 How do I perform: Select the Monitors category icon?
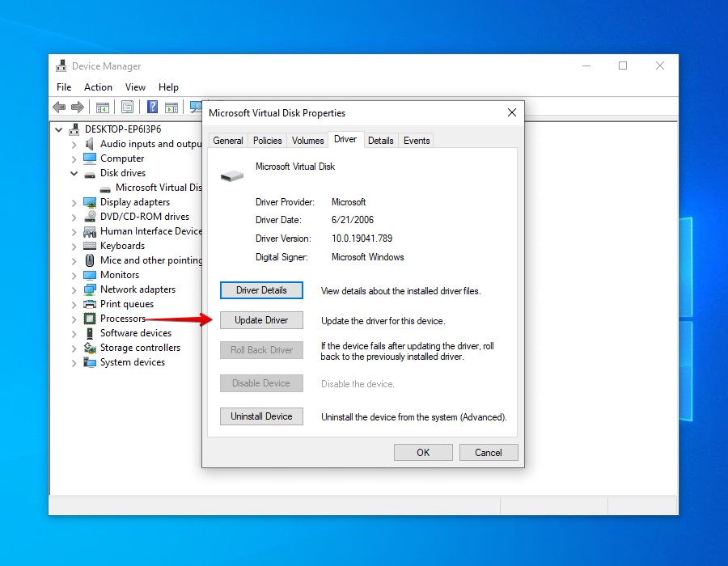pyautogui.click(x=90, y=275)
